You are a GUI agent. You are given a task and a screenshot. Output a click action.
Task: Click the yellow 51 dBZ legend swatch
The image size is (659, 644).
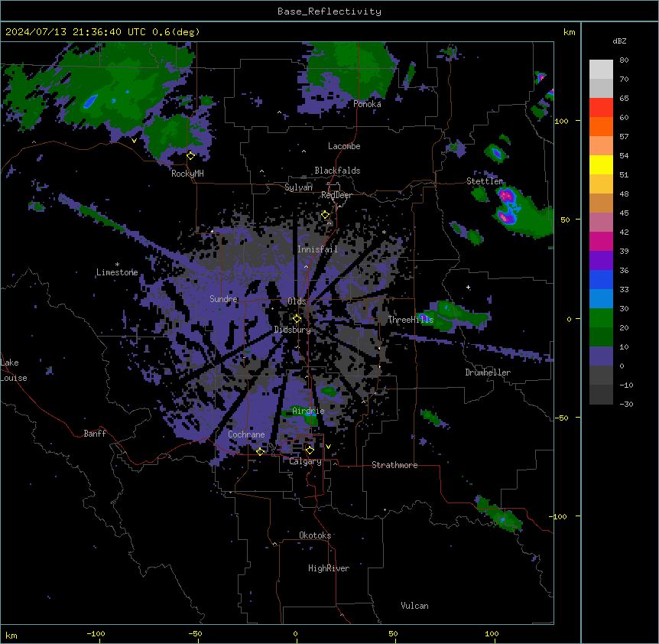pos(601,164)
